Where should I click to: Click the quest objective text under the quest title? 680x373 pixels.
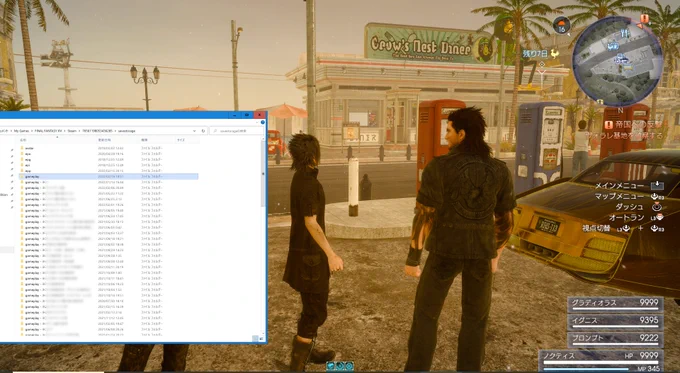coord(624,135)
